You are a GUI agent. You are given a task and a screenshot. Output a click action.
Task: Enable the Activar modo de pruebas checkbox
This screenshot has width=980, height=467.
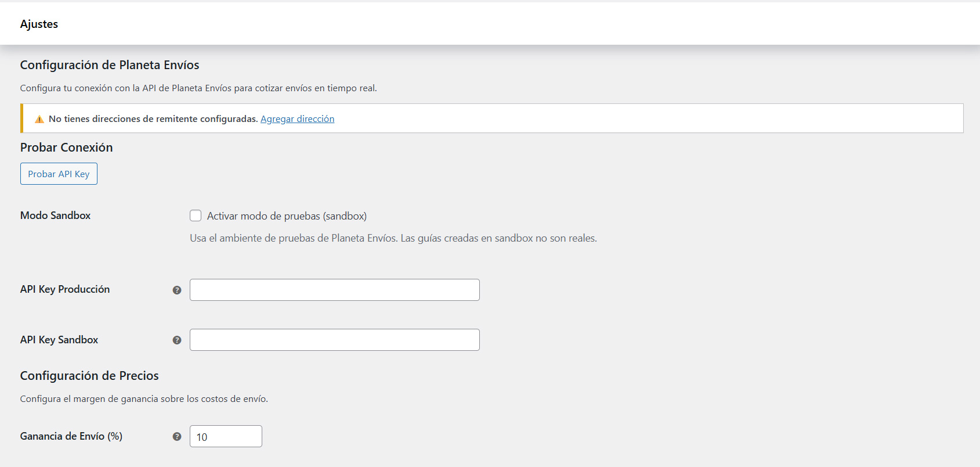tap(196, 215)
